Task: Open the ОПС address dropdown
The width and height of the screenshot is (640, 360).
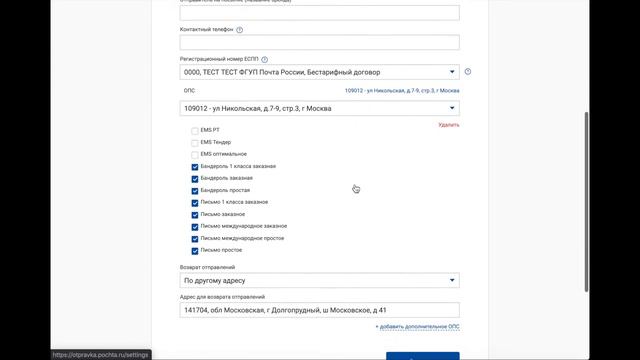Action: click(320, 108)
